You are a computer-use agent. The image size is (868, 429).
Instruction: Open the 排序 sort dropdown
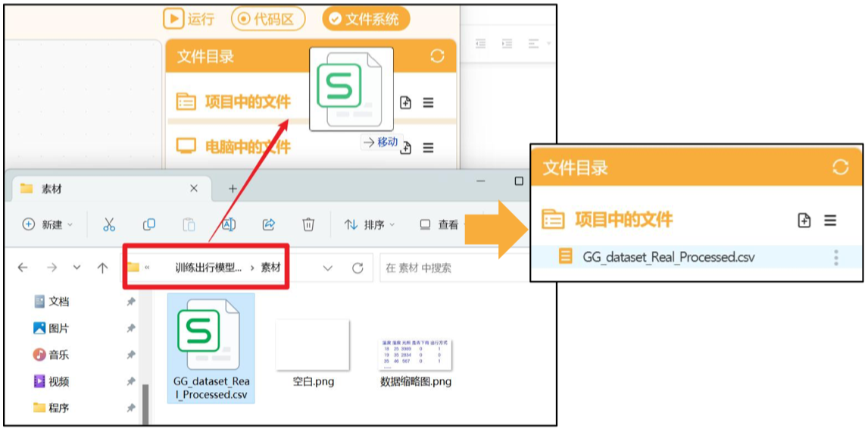pyautogui.click(x=369, y=224)
